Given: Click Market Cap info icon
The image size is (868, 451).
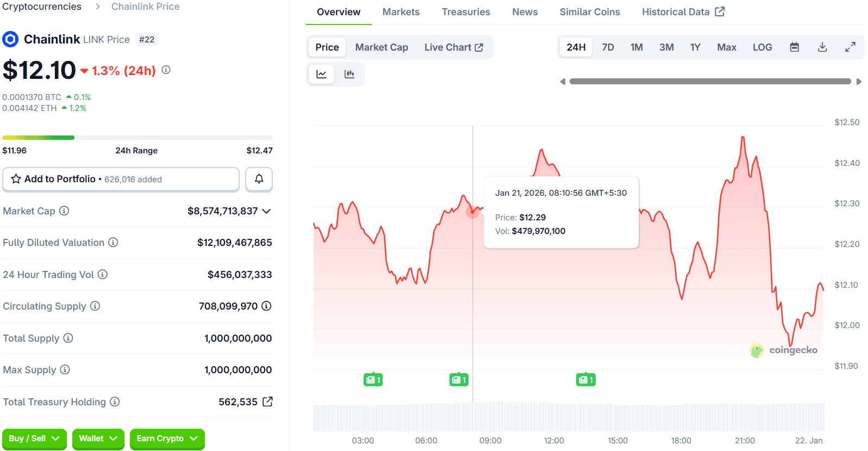Looking at the screenshot, I should coord(64,211).
